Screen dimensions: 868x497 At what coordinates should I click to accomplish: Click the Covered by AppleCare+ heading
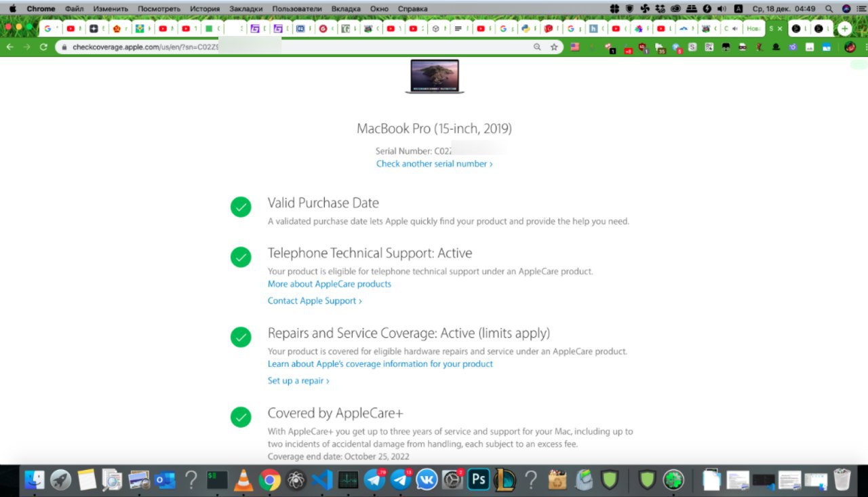pos(336,413)
